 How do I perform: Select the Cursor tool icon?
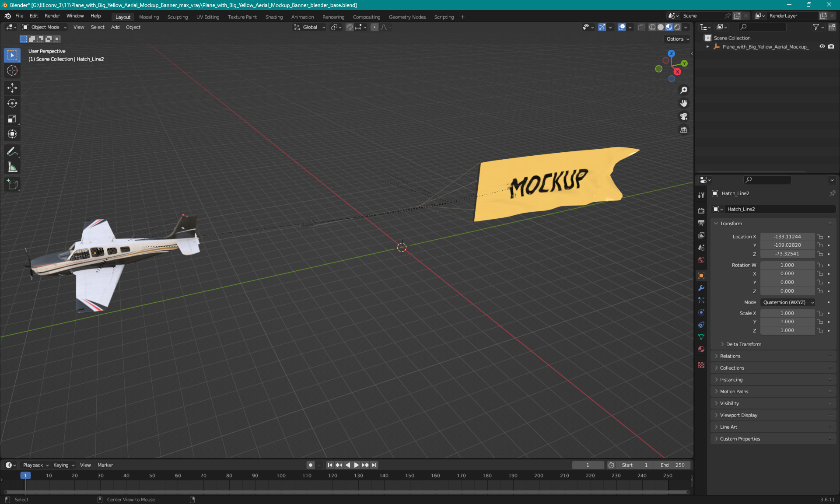pos(13,70)
